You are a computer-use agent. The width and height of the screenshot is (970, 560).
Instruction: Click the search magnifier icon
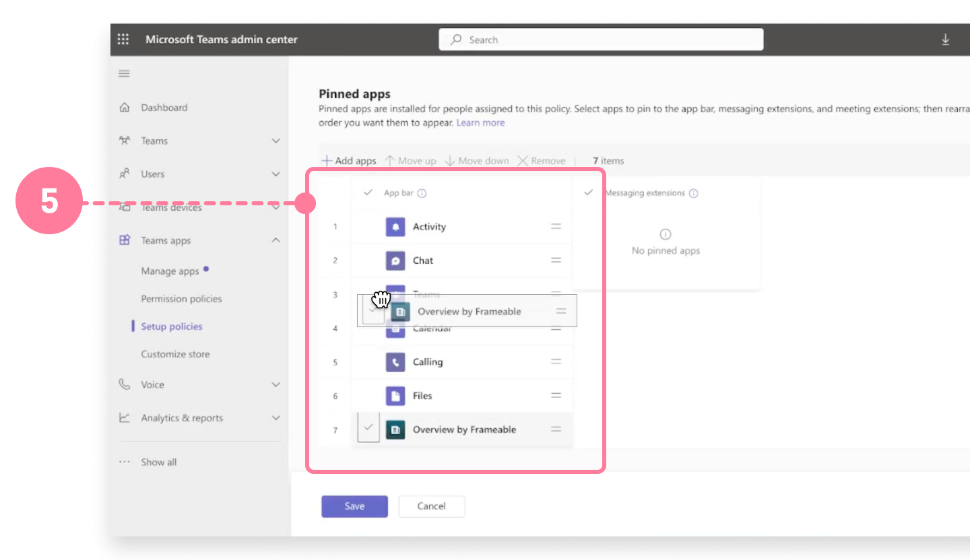(x=457, y=40)
